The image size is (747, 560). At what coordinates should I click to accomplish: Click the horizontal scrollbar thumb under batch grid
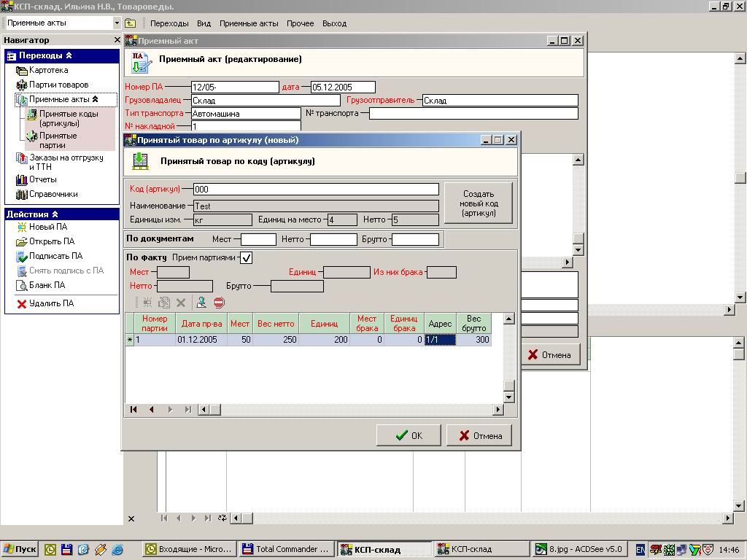pos(215,410)
